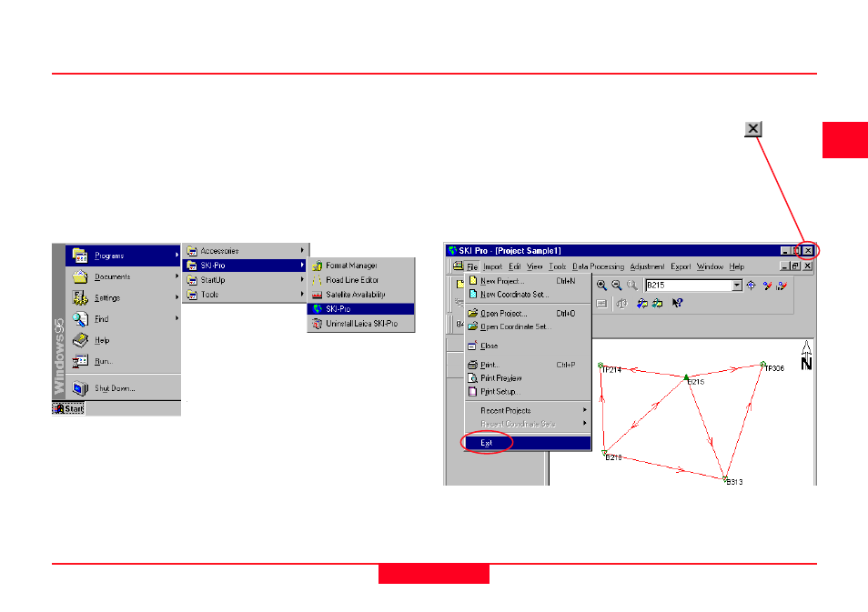The height and width of the screenshot is (612, 868).
Task: Click Shut Down... in Start menu
Action: tap(123, 388)
